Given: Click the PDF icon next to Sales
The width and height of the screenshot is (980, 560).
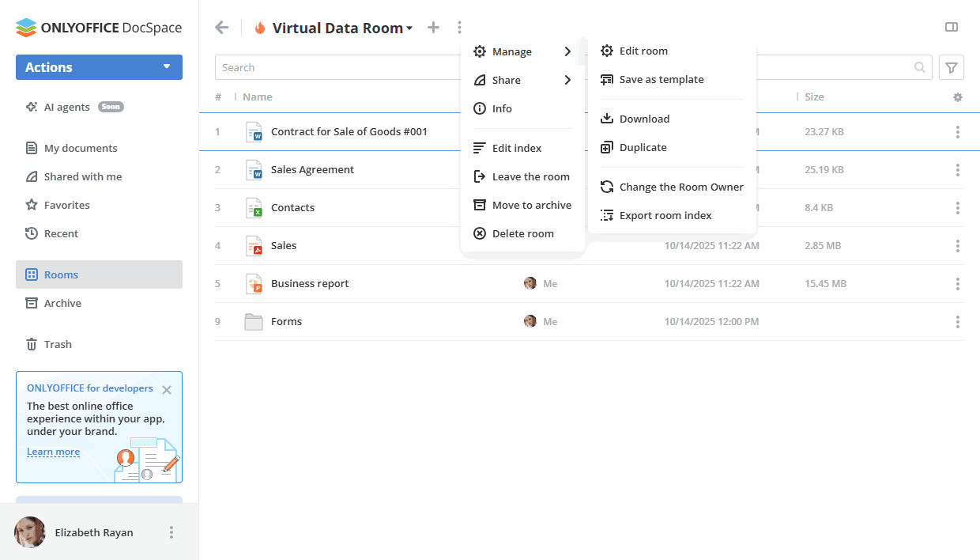Looking at the screenshot, I should coord(254,245).
